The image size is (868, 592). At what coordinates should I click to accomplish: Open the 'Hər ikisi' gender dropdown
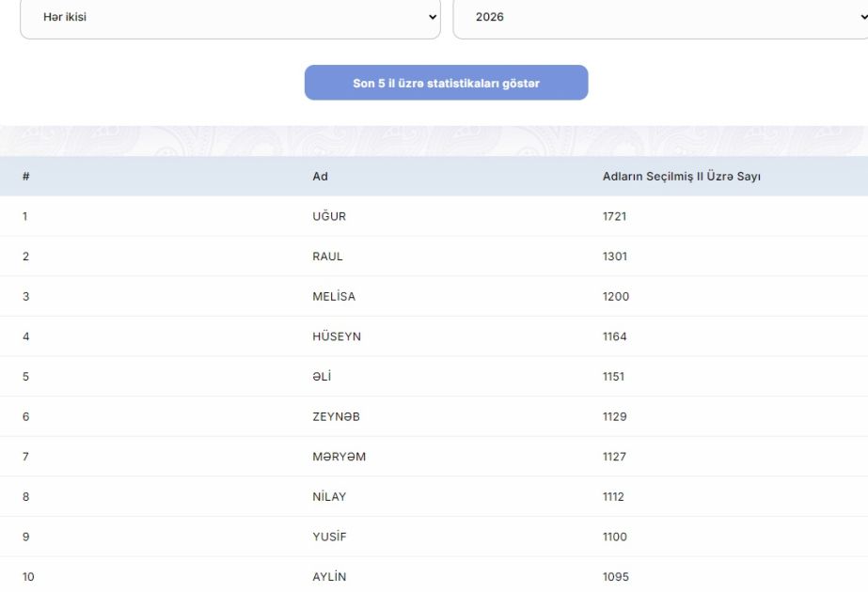click(229, 17)
